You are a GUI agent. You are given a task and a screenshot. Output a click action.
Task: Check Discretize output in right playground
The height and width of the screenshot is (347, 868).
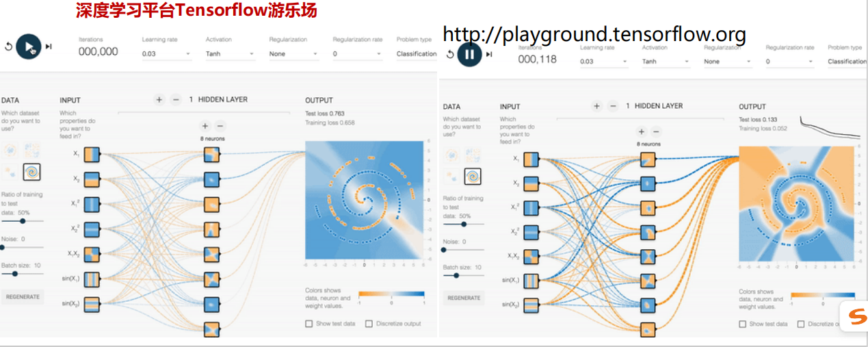pos(802,324)
